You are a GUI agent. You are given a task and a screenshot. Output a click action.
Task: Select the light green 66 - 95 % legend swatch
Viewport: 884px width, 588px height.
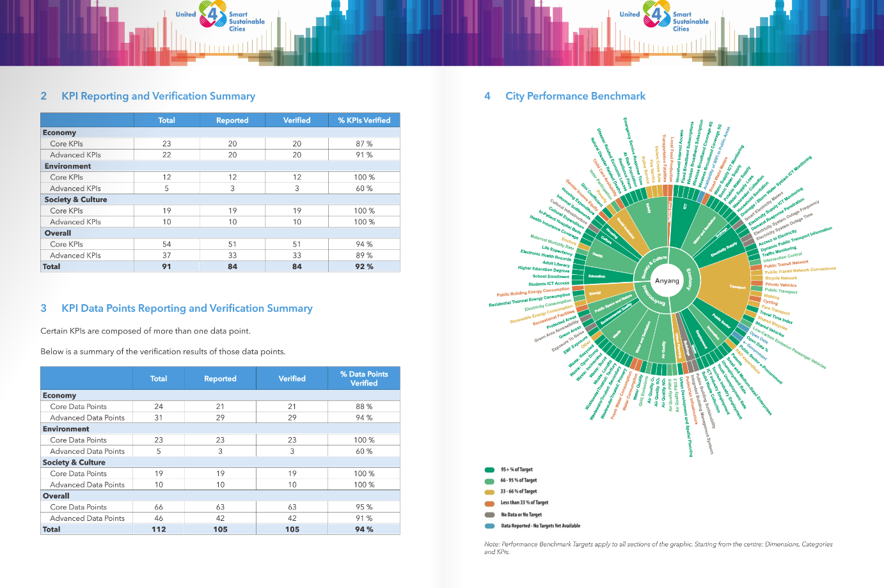point(489,481)
